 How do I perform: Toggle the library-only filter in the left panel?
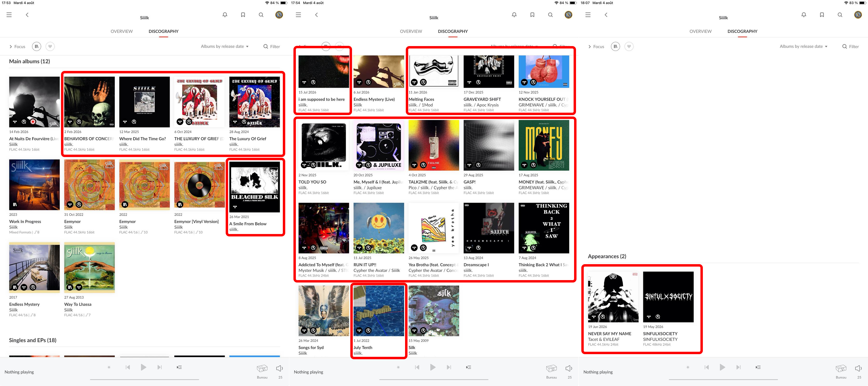click(36, 47)
